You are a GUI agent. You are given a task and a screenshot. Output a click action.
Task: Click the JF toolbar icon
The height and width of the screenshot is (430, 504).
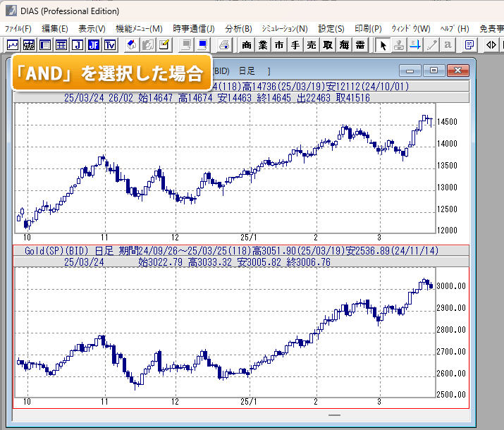pyautogui.click(x=94, y=45)
